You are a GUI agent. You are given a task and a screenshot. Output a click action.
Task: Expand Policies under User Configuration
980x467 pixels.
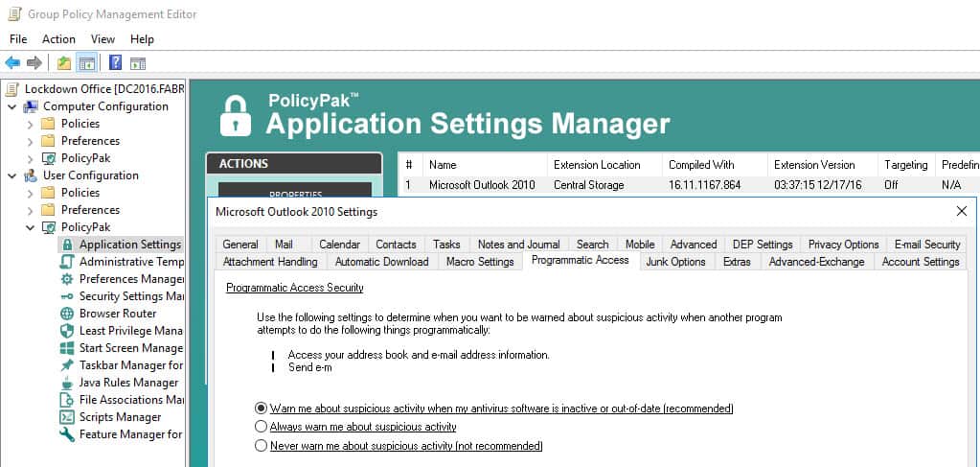[x=30, y=193]
